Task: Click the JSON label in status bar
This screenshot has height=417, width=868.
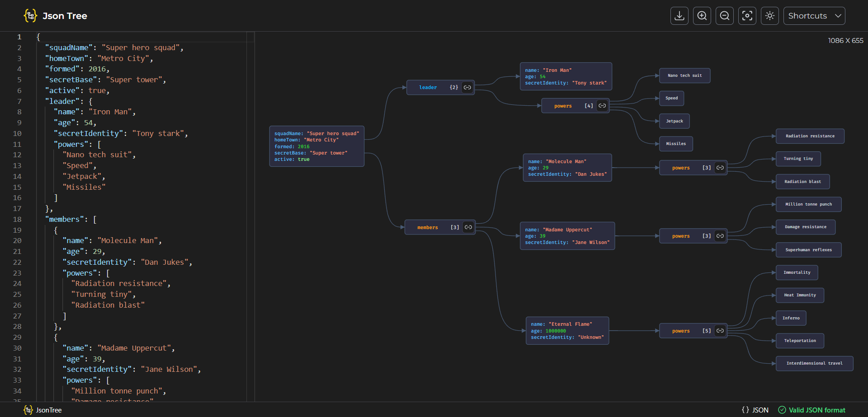Action: (755, 410)
